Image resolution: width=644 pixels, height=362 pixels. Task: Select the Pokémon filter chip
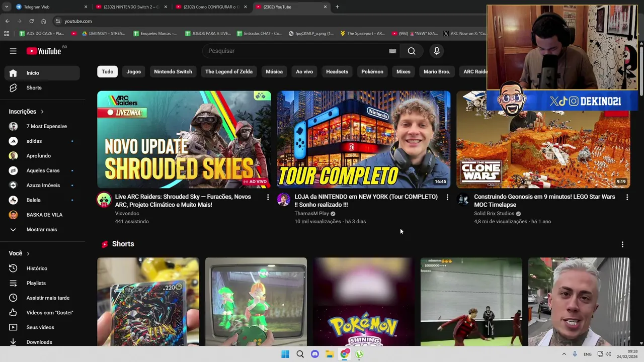click(x=372, y=71)
